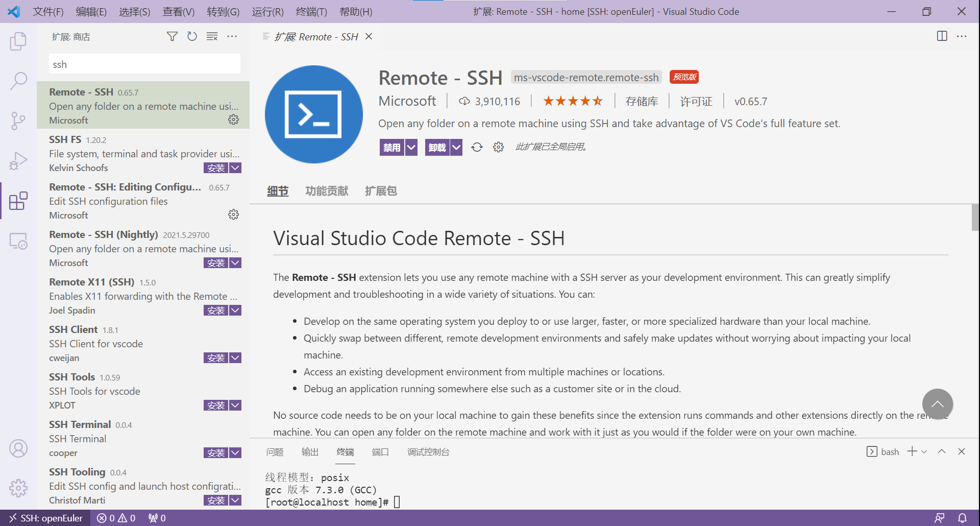The width and height of the screenshot is (980, 526).
Task: Create a new terminal with the plus icon
Action: [x=912, y=451]
